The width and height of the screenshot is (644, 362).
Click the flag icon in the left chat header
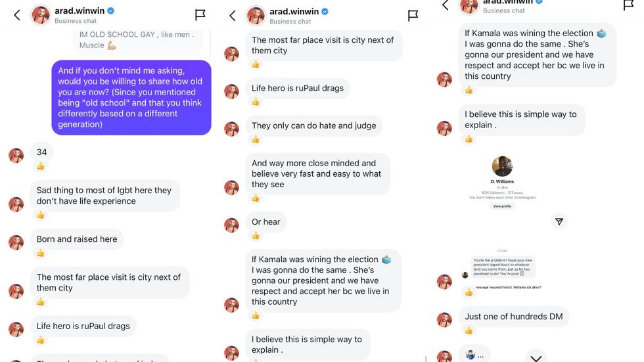point(200,15)
